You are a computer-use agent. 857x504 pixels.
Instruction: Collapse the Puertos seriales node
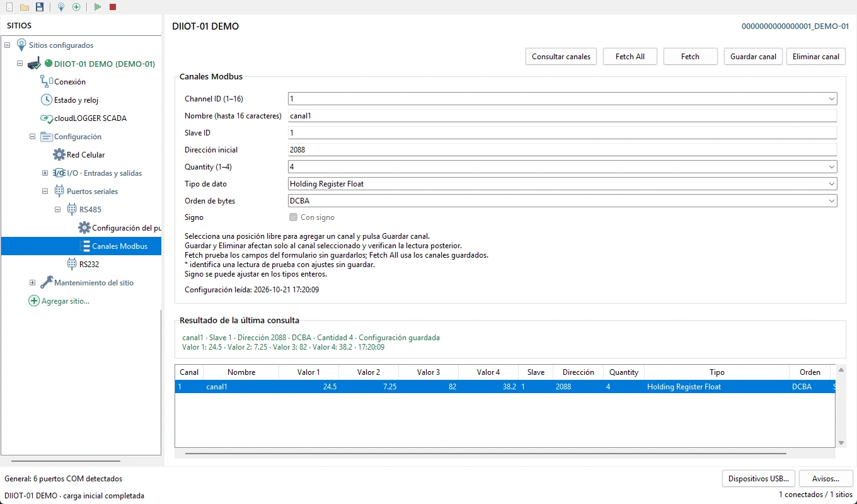[45, 191]
